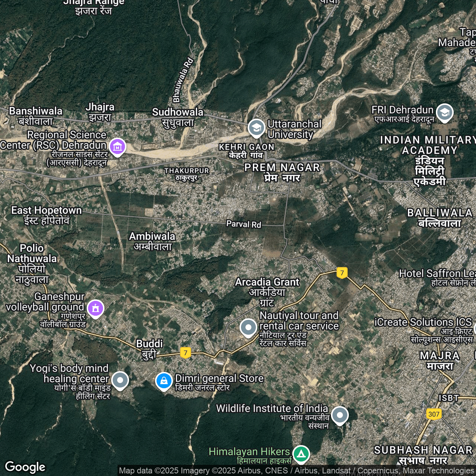This screenshot has height=476, width=476.
Task: Select the Dimri general Store shopping pin
Action: pyautogui.click(x=164, y=380)
